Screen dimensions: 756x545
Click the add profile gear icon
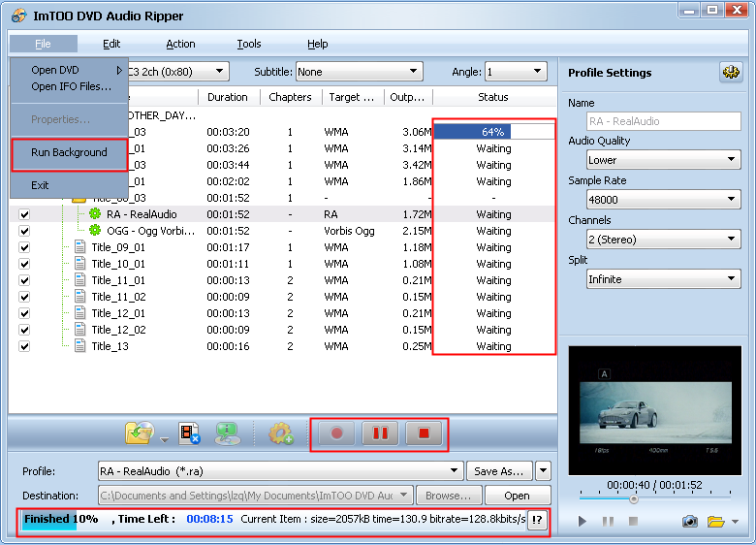pos(281,433)
